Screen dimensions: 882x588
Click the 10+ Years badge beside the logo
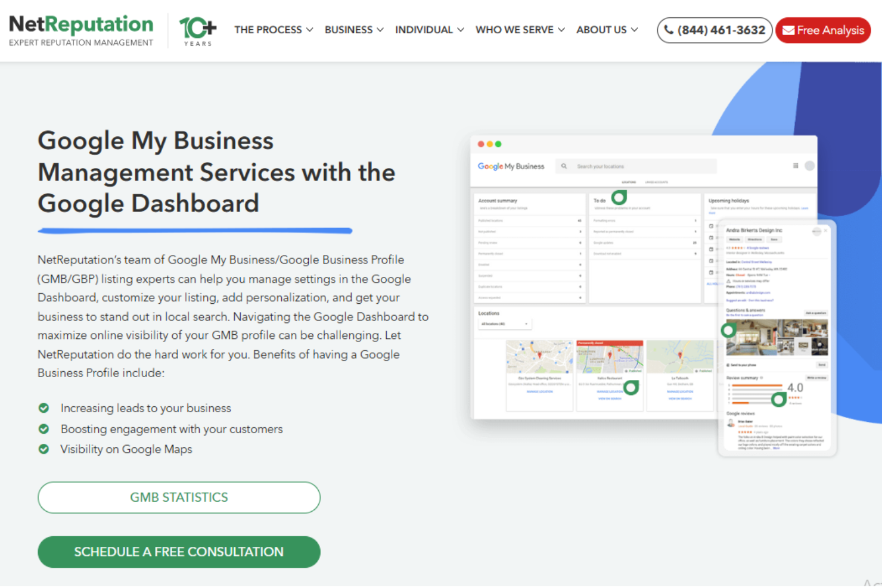[x=197, y=29]
